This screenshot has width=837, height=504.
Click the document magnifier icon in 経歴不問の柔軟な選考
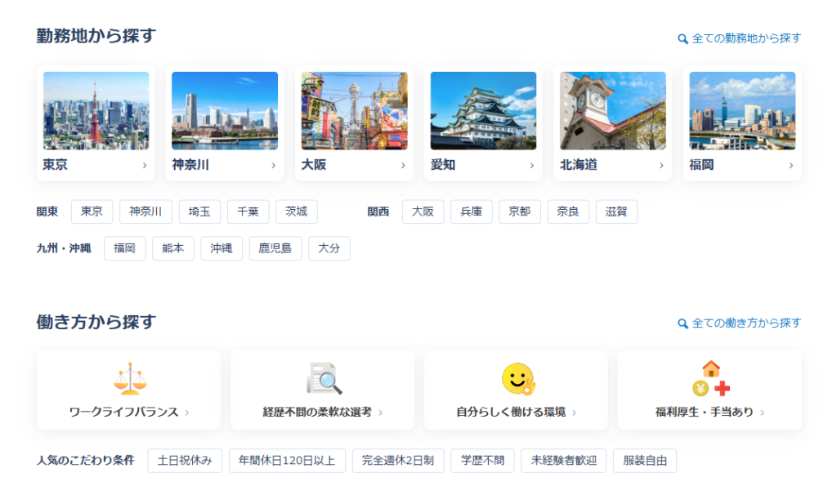click(x=324, y=378)
